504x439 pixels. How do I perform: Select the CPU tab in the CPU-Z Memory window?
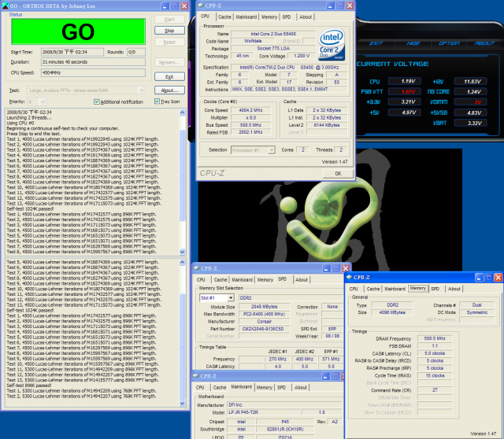pyautogui.click(x=354, y=289)
